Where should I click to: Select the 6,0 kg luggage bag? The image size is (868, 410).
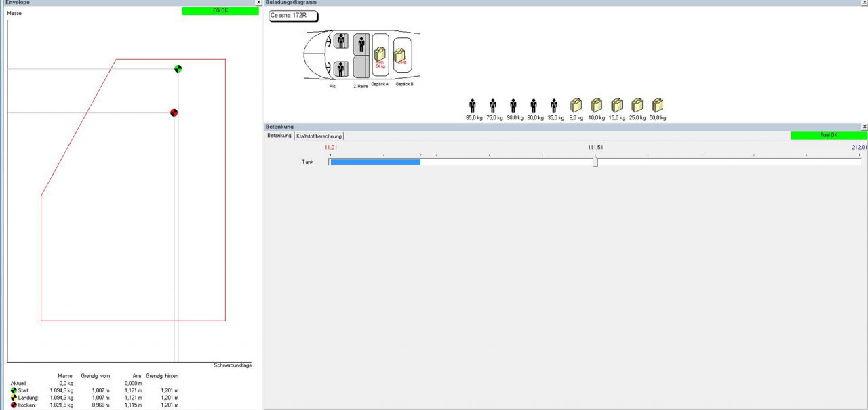pyautogui.click(x=576, y=106)
